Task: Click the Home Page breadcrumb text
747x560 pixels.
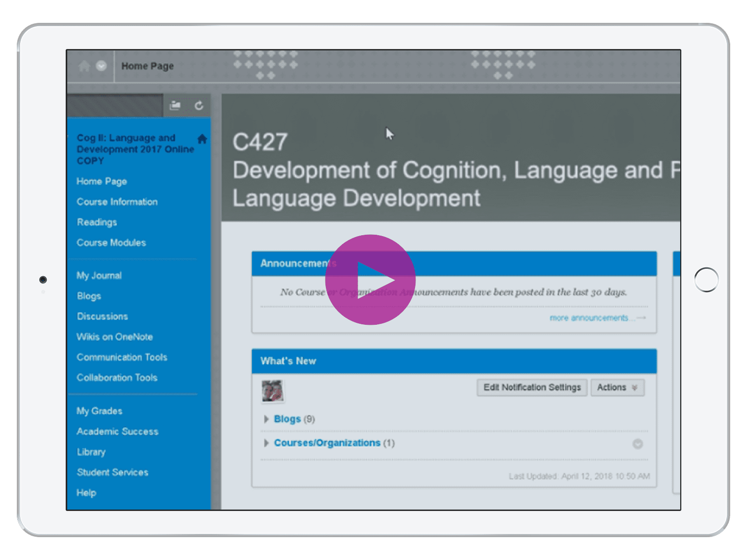Action: point(148,66)
